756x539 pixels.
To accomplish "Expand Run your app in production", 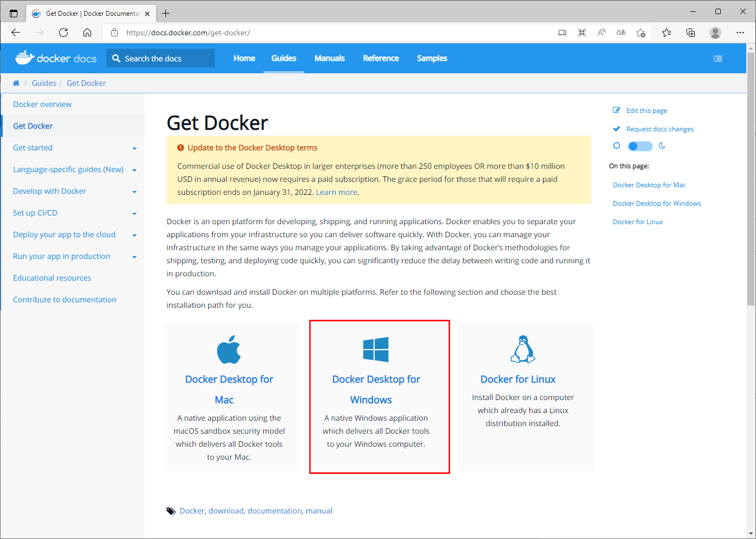I will (134, 257).
